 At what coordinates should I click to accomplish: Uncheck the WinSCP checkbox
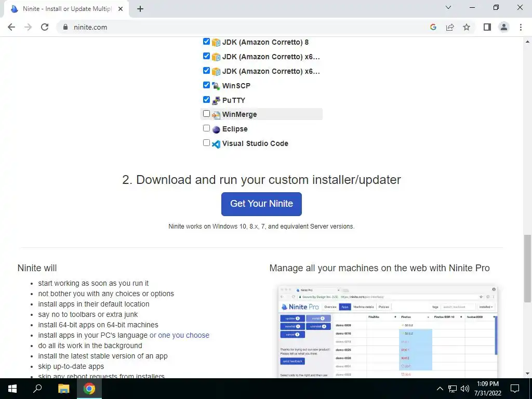[x=206, y=85]
